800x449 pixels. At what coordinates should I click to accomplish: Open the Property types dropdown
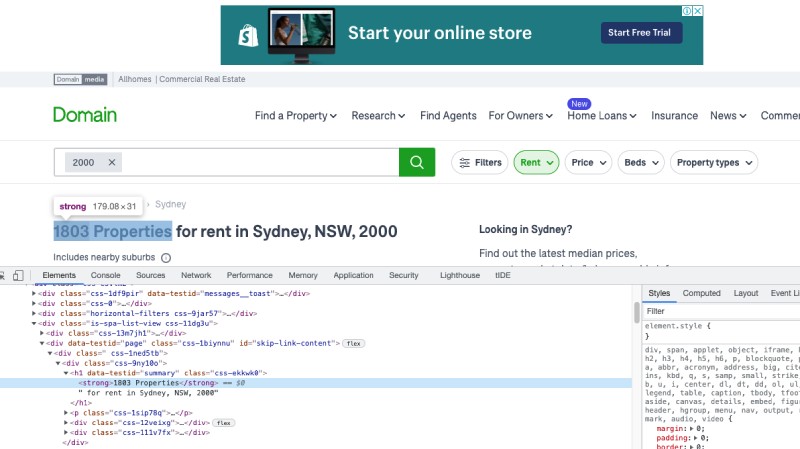click(714, 162)
